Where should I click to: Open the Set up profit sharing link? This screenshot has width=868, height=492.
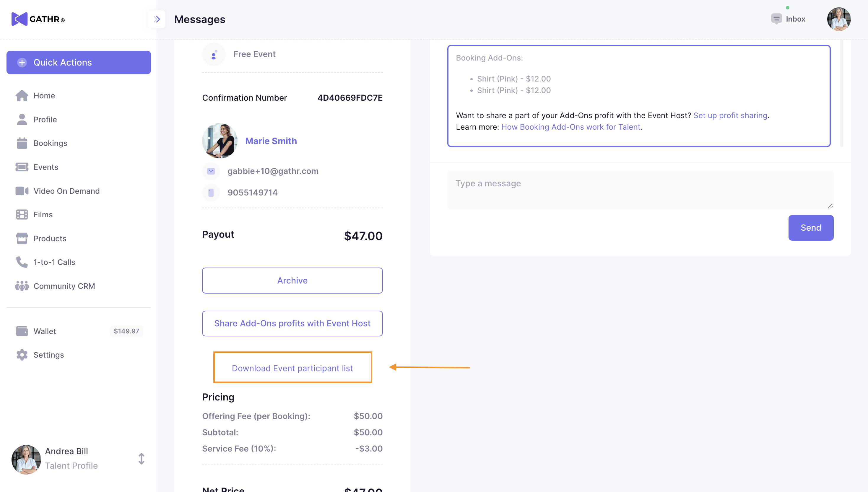coord(730,115)
